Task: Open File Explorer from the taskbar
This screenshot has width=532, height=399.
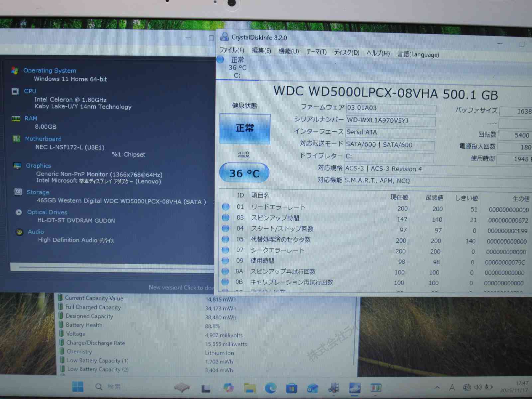Action: tap(250, 388)
